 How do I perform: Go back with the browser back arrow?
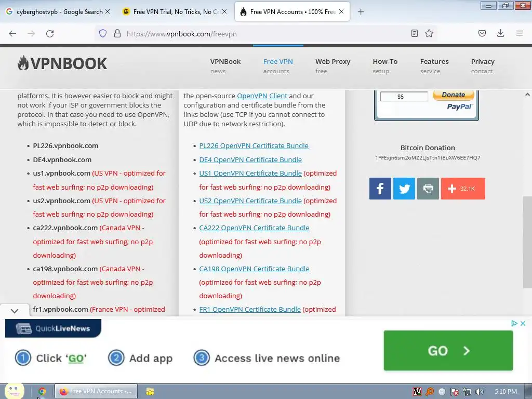click(x=12, y=34)
